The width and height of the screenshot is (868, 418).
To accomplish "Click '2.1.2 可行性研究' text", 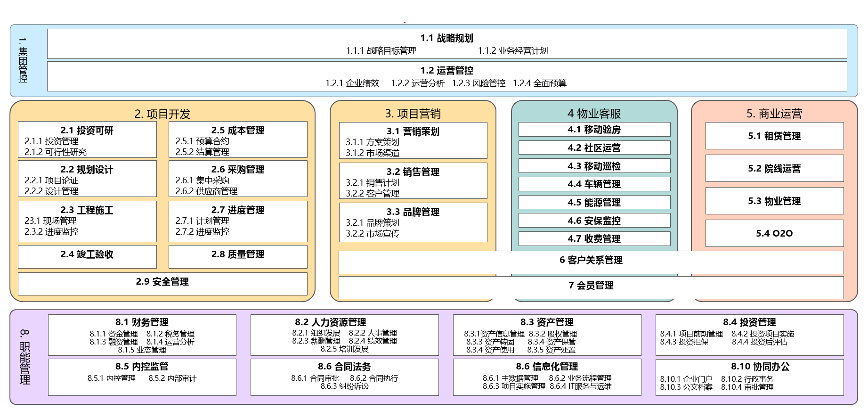I will pyautogui.click(x=56, y=152).
